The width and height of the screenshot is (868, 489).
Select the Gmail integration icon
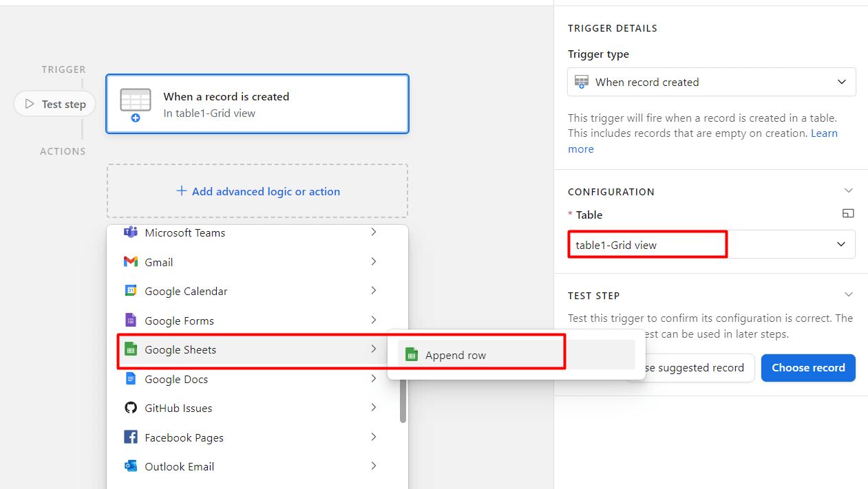(131, 261)
